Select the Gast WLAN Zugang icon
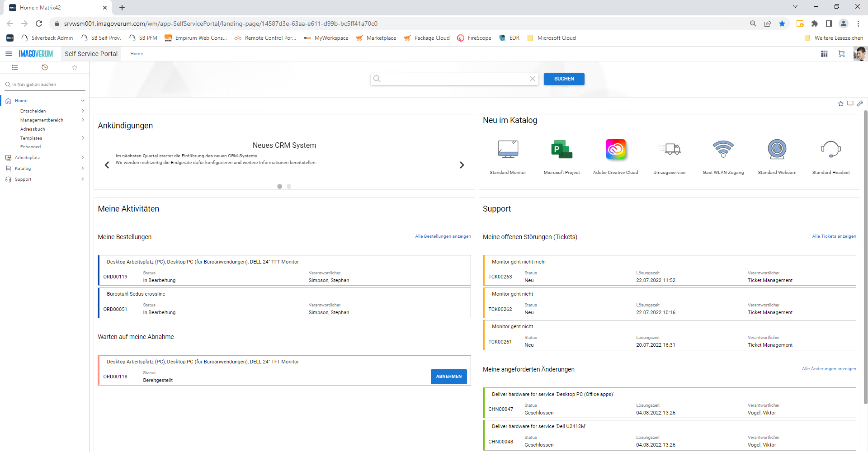 (723, 149)
